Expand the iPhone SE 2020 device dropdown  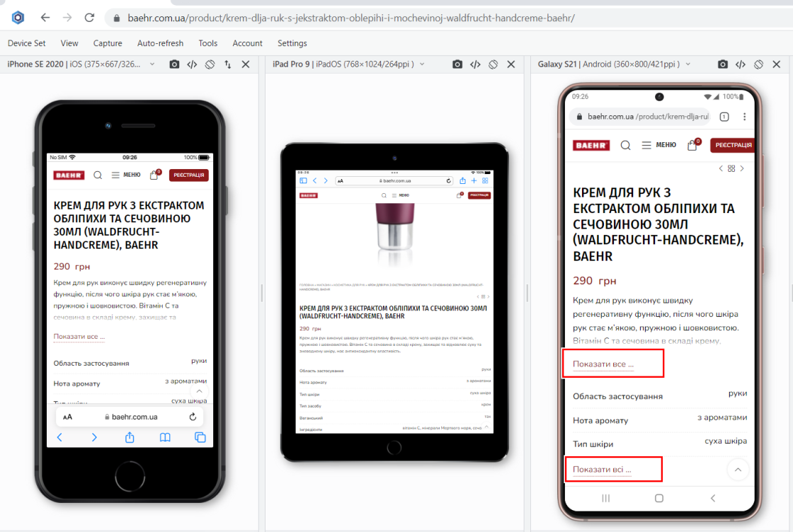(152, 64)
